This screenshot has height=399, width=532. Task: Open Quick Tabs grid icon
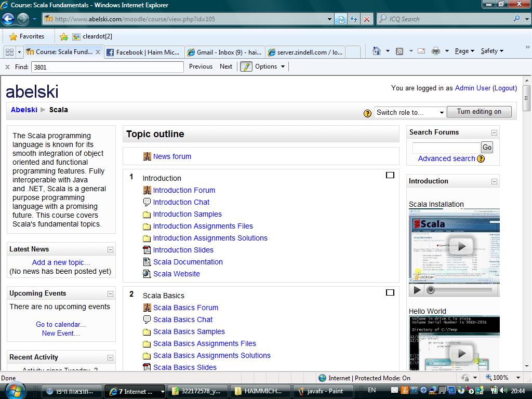click(x=10, y=52)
